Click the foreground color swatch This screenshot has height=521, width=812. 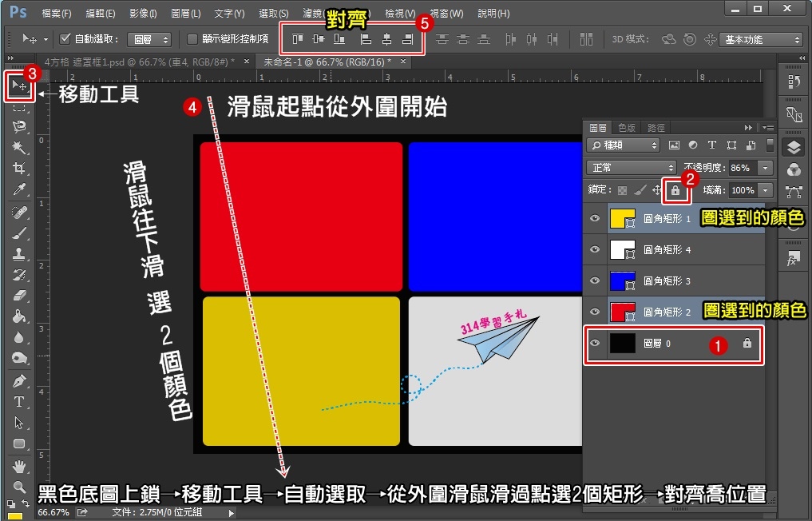tap(15, 516)
